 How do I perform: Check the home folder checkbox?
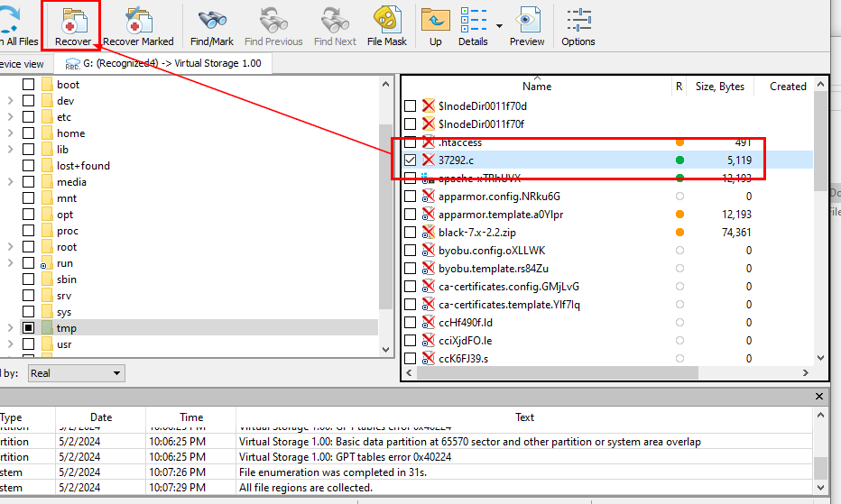pyautogui.click(x=29, y=133)
